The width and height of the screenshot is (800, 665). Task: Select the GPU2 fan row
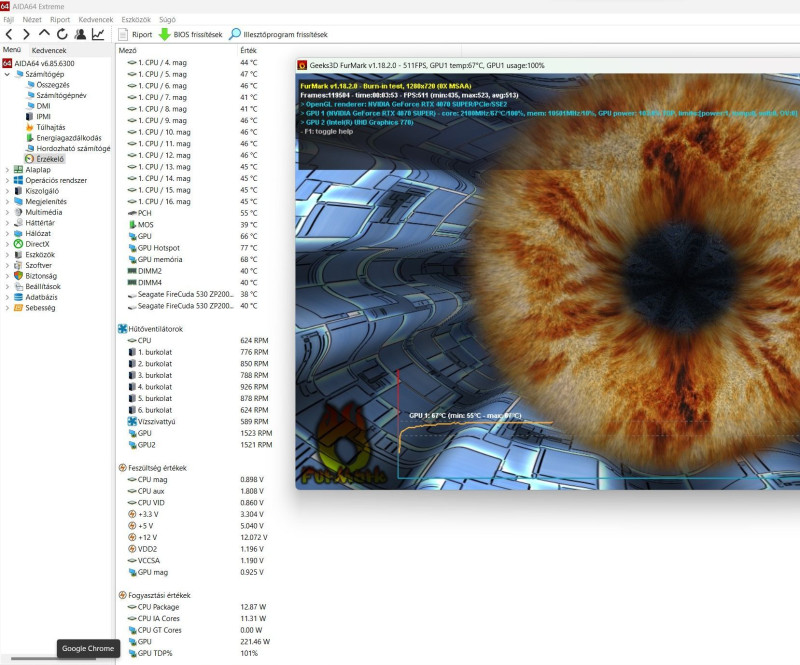[x=199, y=445]
